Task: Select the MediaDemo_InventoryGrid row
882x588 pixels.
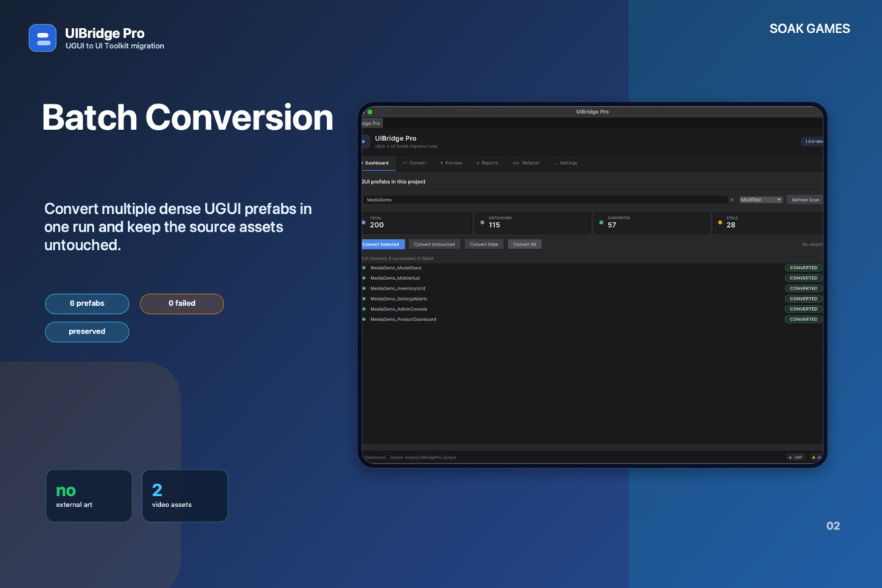Action: [592, 288]
